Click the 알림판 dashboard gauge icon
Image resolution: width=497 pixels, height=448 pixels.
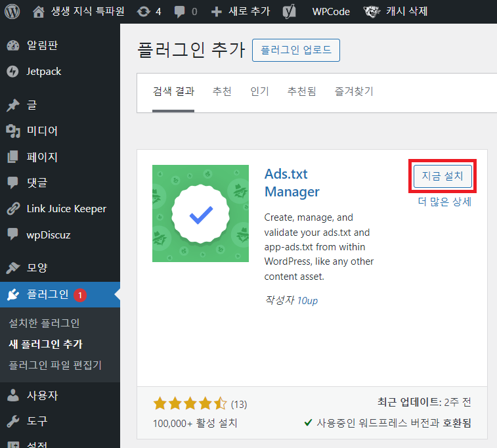click(13, 45)
